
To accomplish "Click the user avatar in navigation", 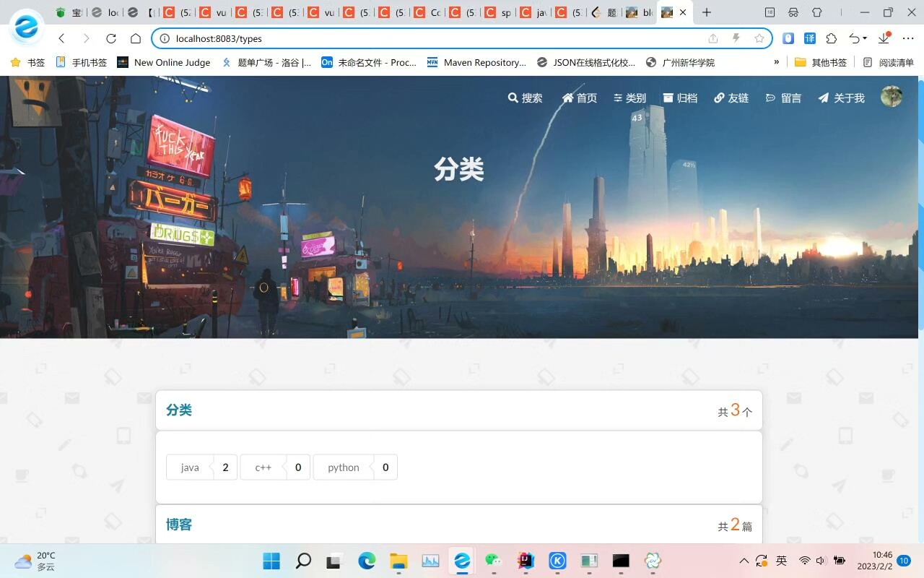I will pos(892,97).
